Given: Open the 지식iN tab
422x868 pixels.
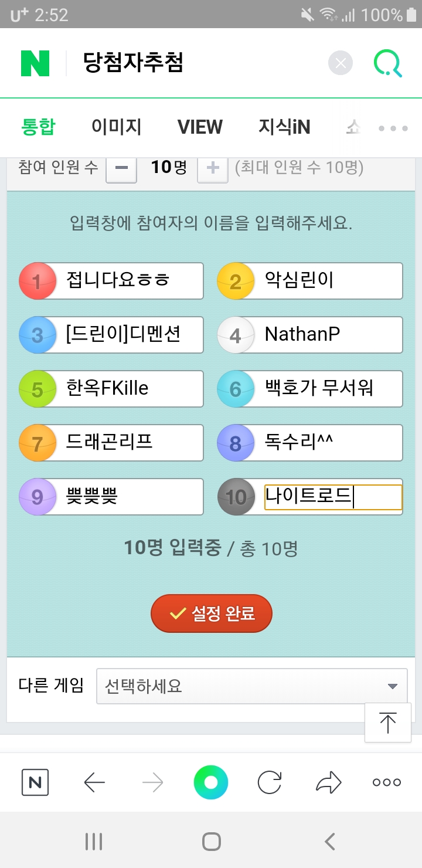Looking at the screenshot, I should 284,127.
